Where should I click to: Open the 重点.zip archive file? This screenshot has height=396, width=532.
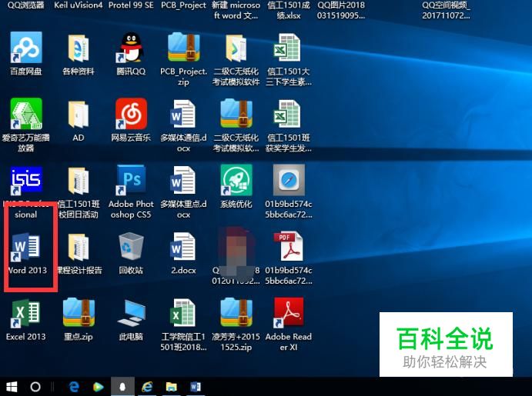79,314
